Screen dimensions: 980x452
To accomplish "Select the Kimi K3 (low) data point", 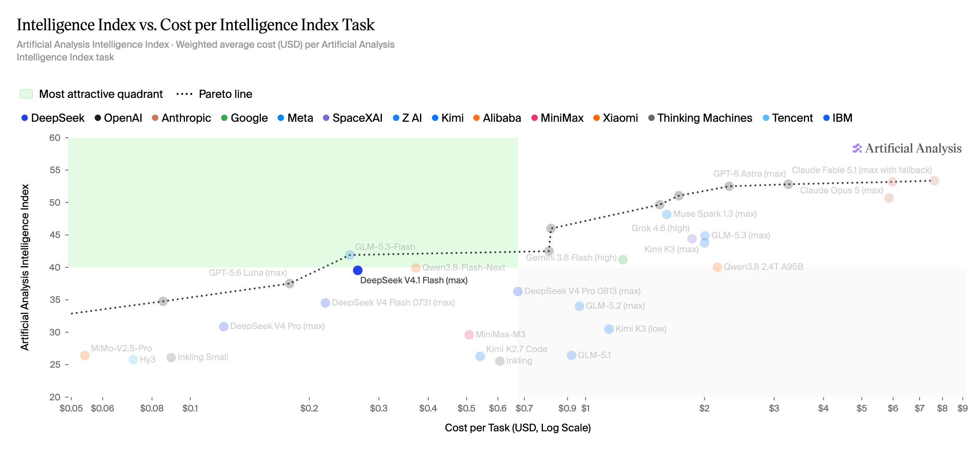I will (x=609, y=329).
